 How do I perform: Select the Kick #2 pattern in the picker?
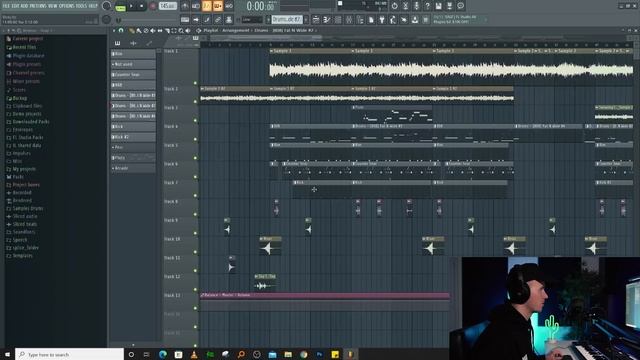click(133, 137)
